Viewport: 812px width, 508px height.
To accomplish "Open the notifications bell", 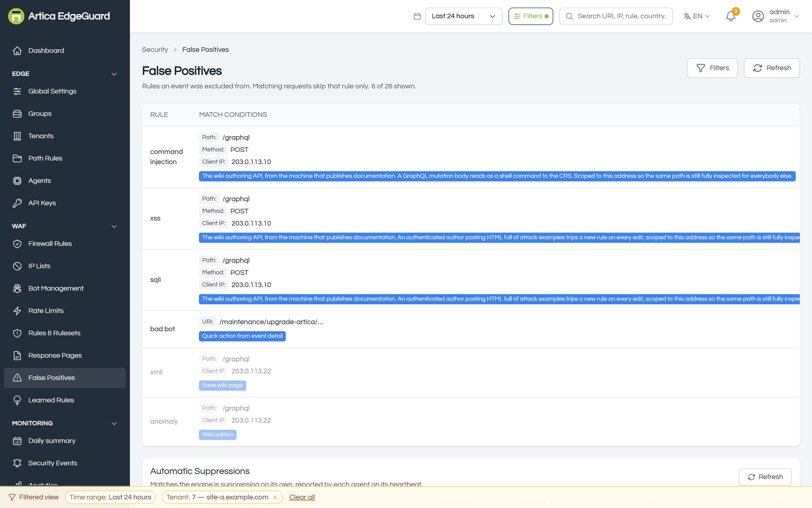I will (x=731, y=16).
